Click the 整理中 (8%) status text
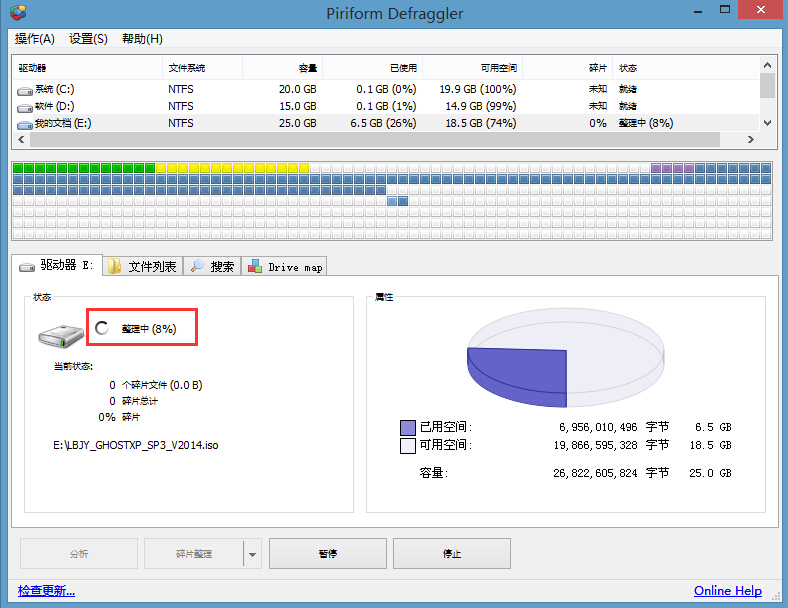 [x=149, y=329]
